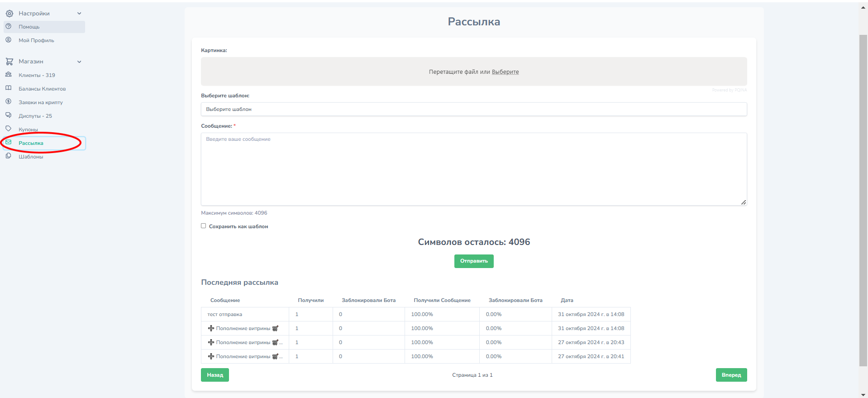The width and height of the screenshot is (868, 398).
Task: Open Заявки на крипту page
Action: click(x=41, y=102)
